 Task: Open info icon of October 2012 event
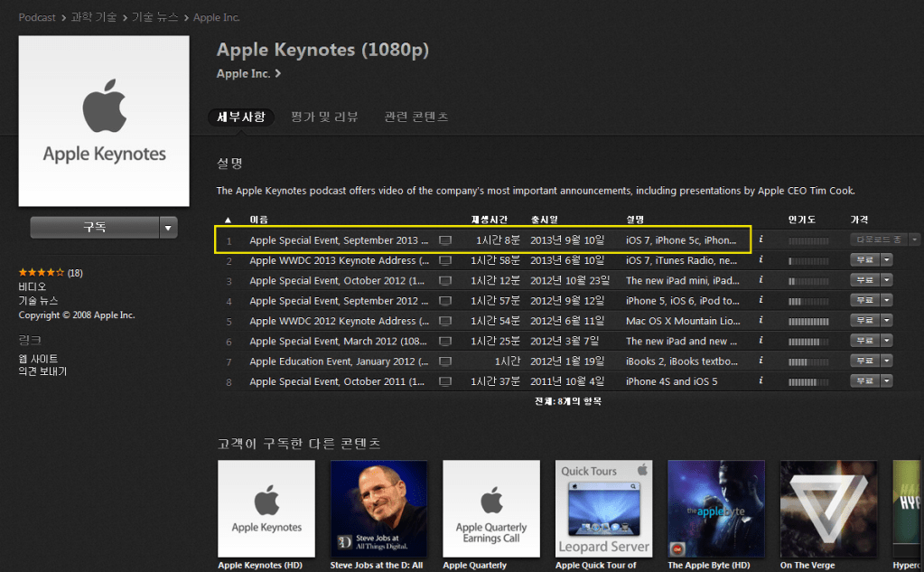click(761, 279)
